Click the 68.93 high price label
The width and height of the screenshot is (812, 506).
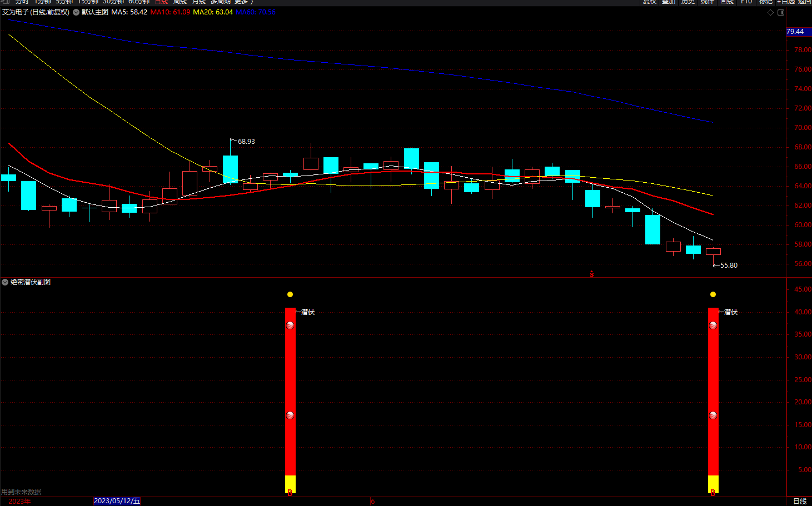tap(246, 142)
